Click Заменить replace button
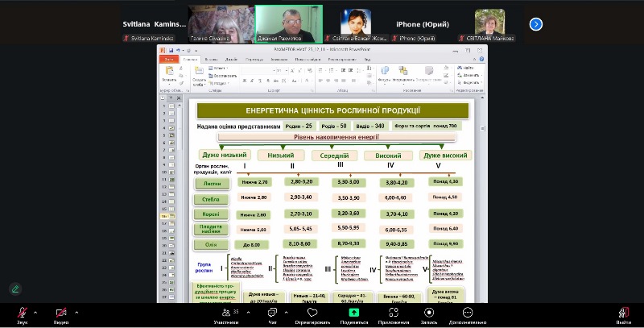644x328 pixels. click(469, 75)
